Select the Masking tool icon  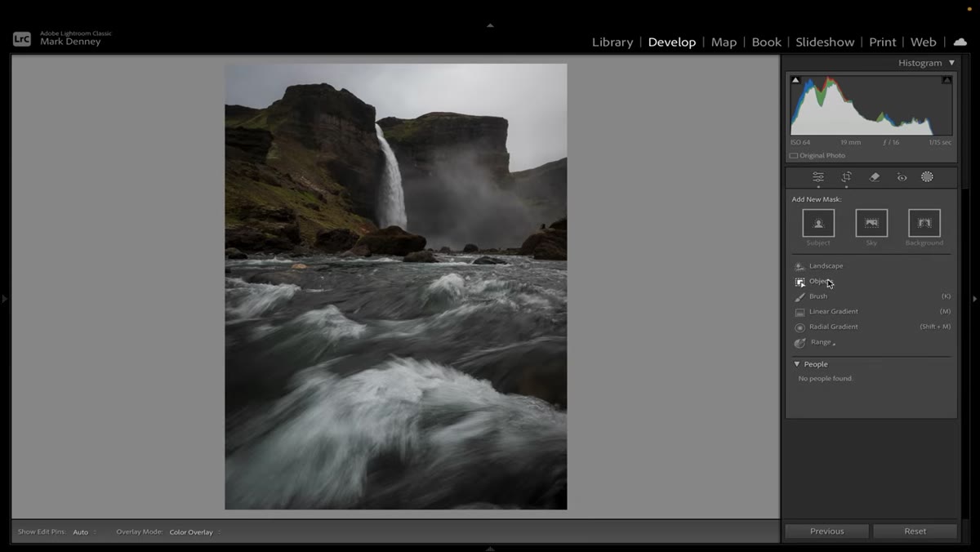927,177
